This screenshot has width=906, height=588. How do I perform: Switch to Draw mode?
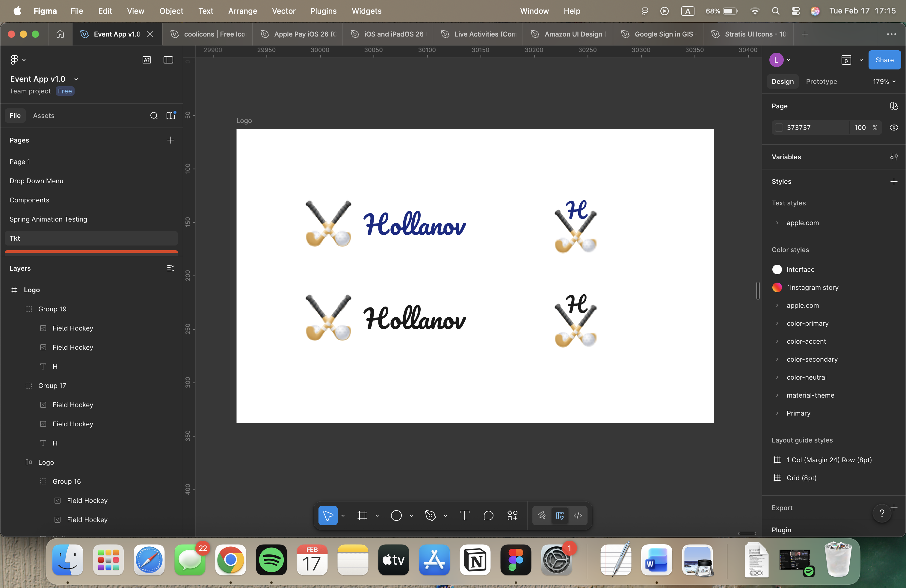click(x=542, y=515)
